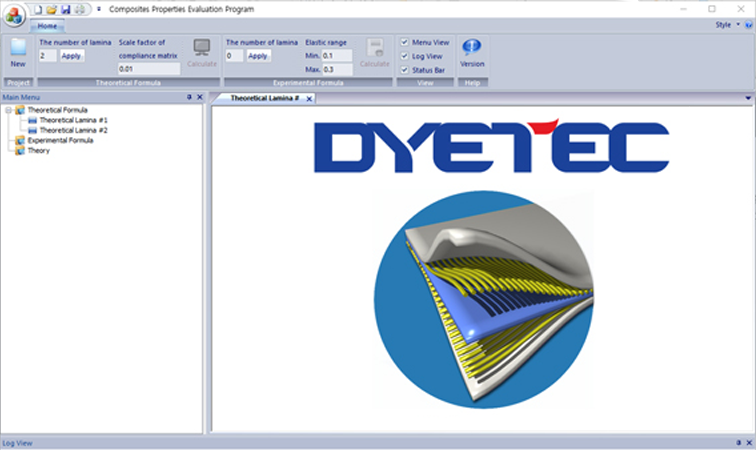756x450 pixels.
Task: Click the Theory folder icon
Action: (20, 150)
